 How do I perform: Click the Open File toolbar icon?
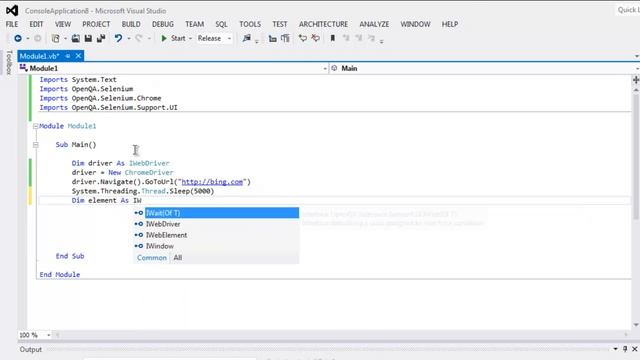[76, 38]
